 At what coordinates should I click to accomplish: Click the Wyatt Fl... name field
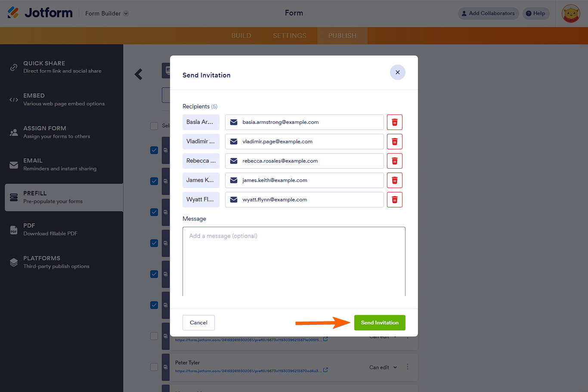(x=201, y=200)
